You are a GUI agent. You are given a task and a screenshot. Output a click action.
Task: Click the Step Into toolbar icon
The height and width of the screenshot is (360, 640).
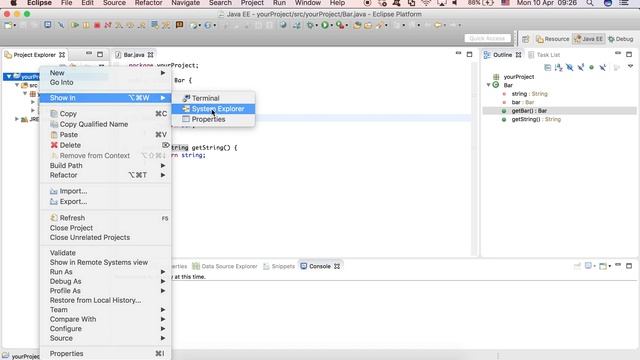point(119,25)
